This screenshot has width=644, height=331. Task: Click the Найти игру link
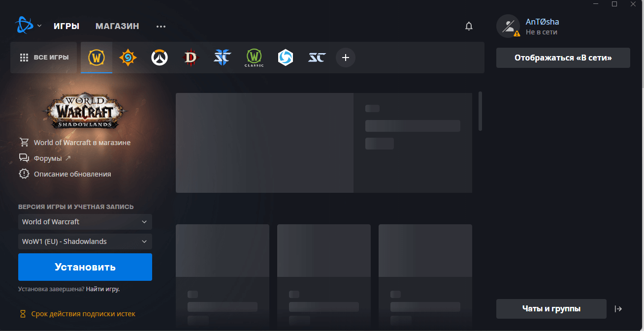pos(103,289)
